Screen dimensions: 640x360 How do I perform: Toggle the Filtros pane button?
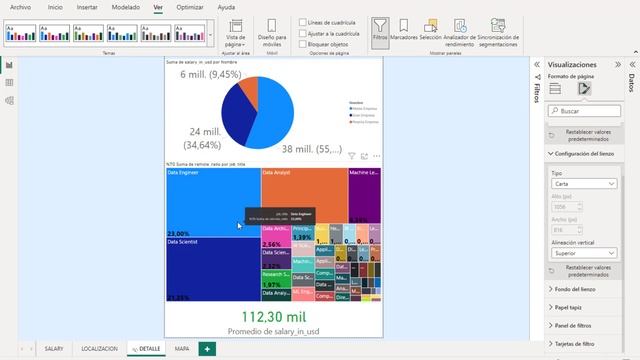click(x=380, y=33)
